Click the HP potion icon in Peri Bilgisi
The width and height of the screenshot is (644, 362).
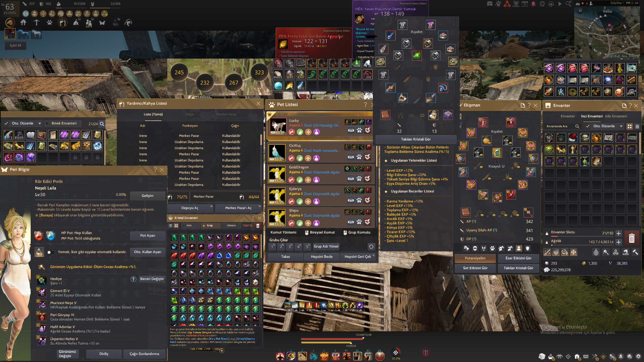point(39,236)
